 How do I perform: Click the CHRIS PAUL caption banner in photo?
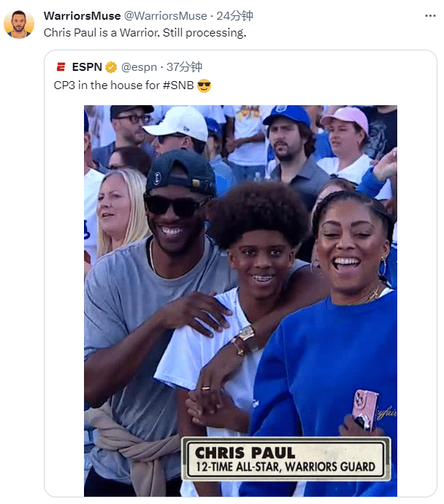pyautogui.click(x=286, y=459)
